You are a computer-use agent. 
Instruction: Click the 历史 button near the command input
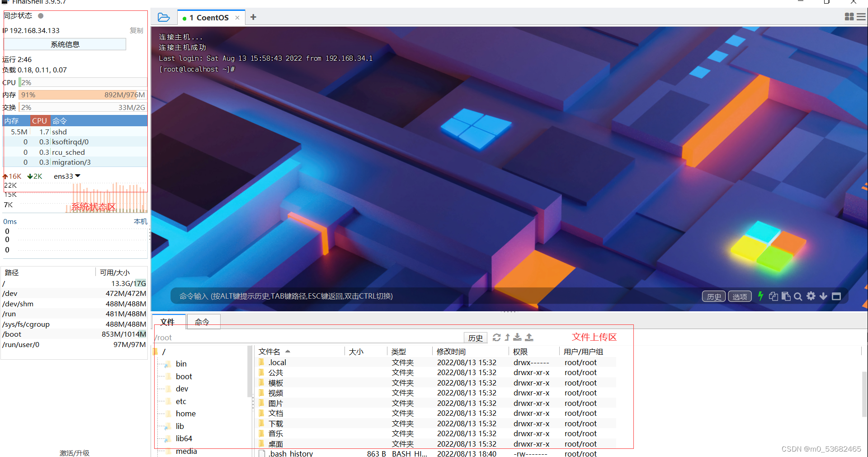(x=713, y=296)
